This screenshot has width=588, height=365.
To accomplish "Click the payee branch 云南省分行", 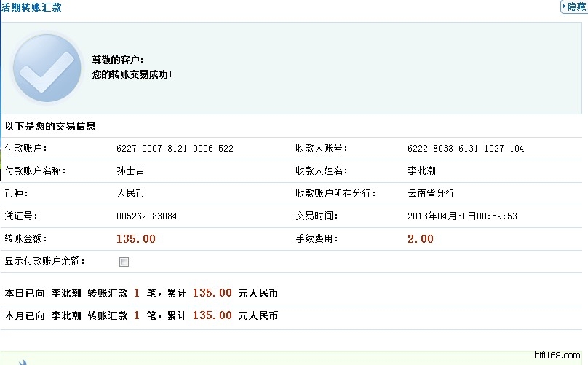I will pyautogui.click(x=431, y=194).
